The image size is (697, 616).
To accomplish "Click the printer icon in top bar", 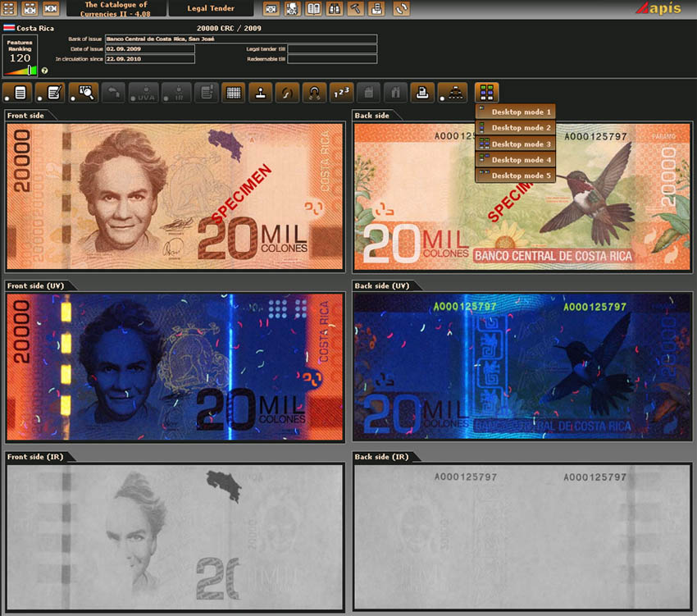I will click(x=377, y=8).
